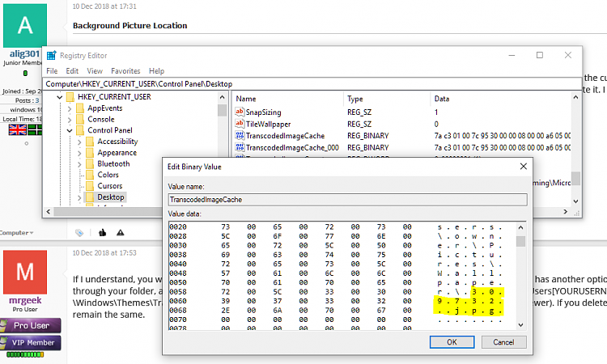The image size is (607, 364).
Task: Click the mrgeek avatar
Action: click(x=25, y=272)
